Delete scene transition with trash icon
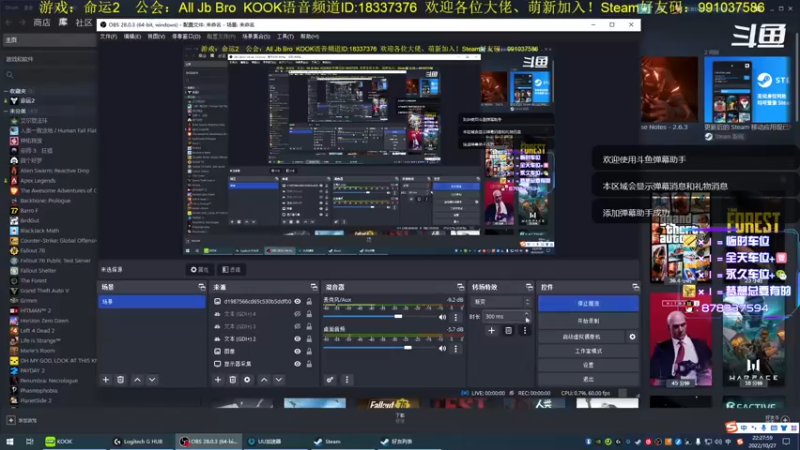800x450 pixels. (x=508, y=331)
